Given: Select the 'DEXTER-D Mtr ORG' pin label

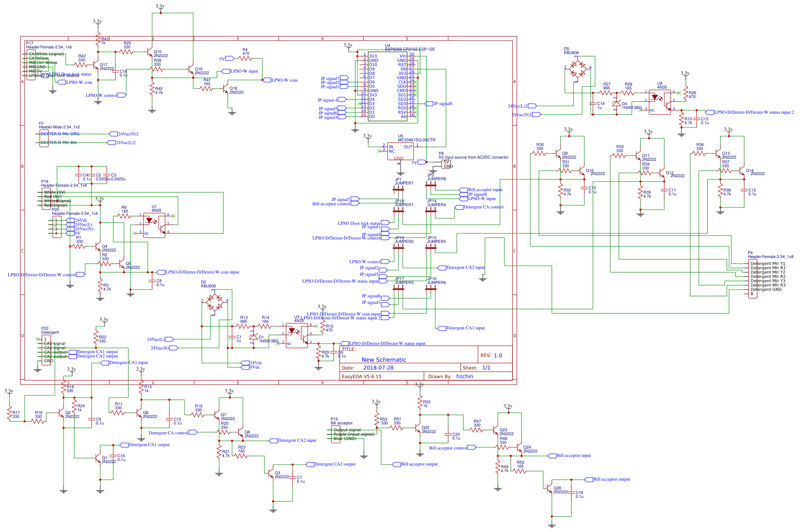Looking at the screenshot, I should tap(60, 134).
